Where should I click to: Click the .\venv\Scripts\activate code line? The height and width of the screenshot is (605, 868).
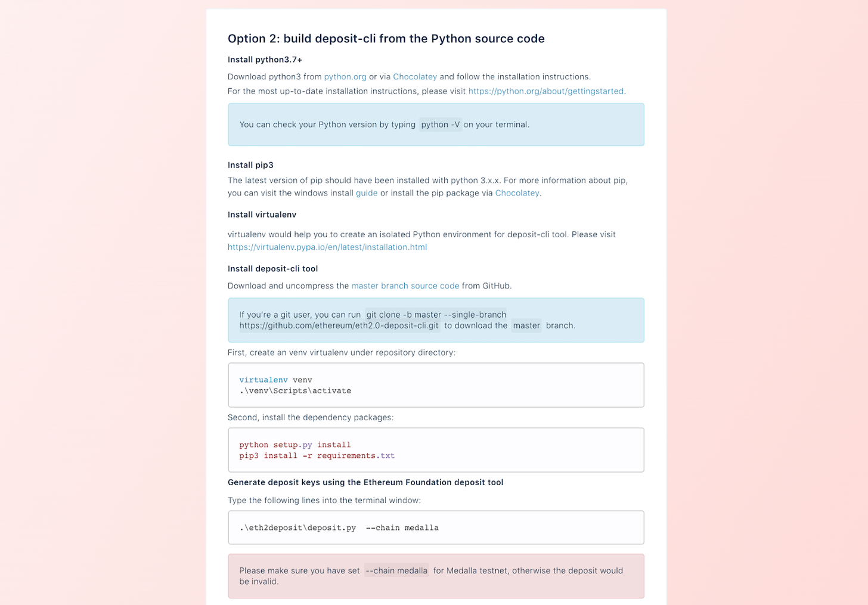pos(295,391)
